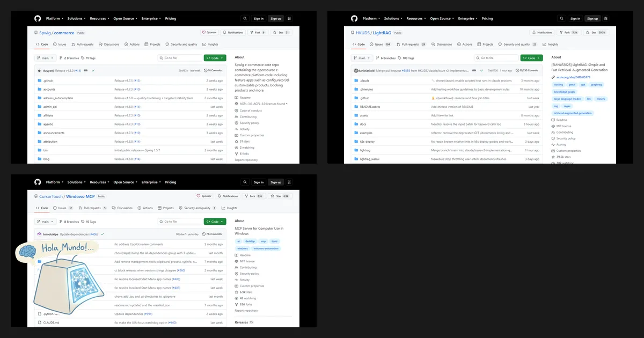Click the CLAUDE.md file icon in Windows-MCP window
This screenshot has height=338, width=644.
(x=40, y=322)
